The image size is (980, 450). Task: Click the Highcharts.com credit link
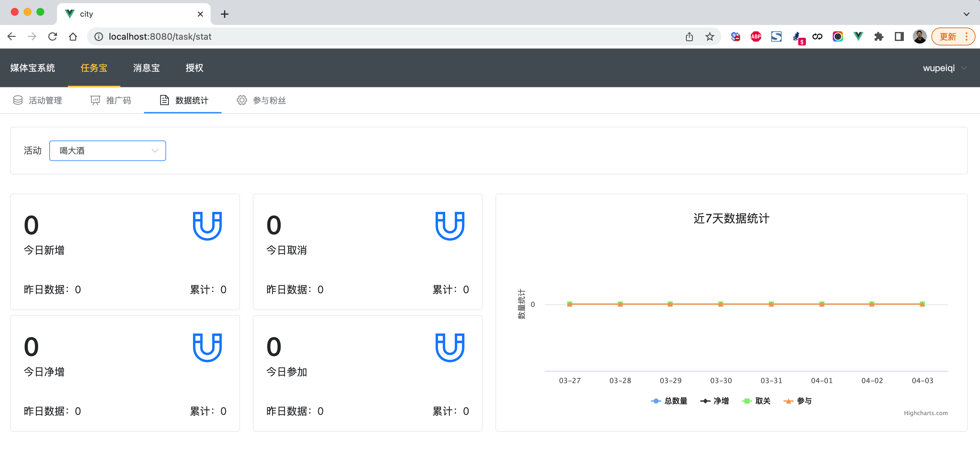pos(925,413)
